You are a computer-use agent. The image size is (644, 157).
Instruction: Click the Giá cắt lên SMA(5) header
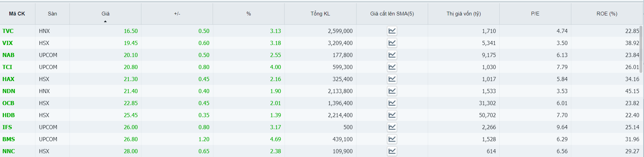pos(392,14)
